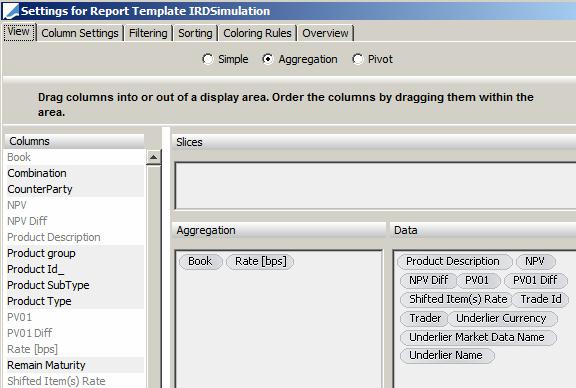
Task: Select the Shifted Item(s) Rate chip in Data
Action: pos(456,299)
